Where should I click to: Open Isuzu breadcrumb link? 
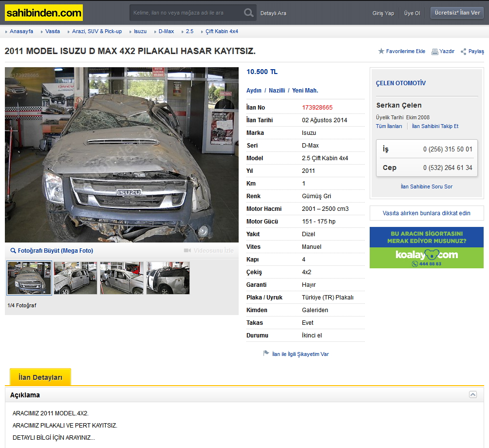coord(140,31)
